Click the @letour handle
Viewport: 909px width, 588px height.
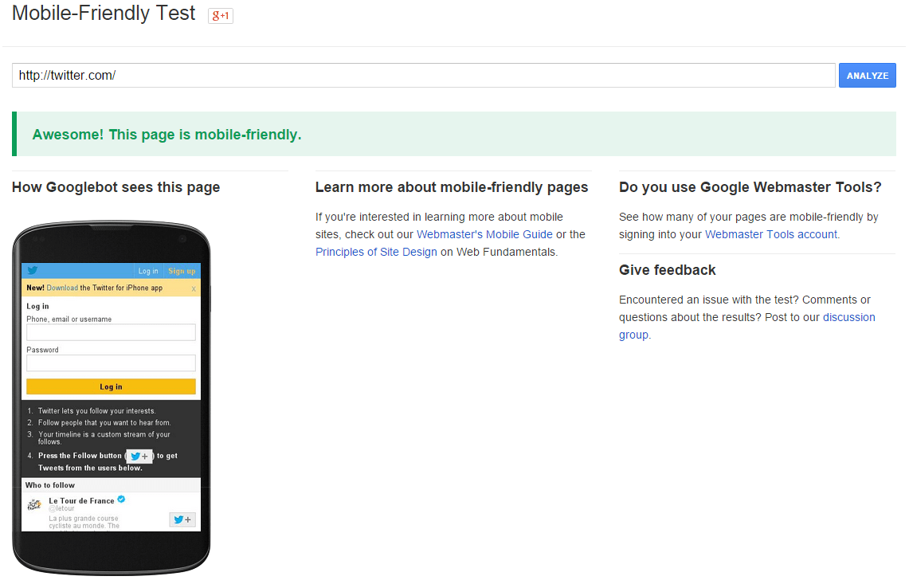tap(61, 508)
